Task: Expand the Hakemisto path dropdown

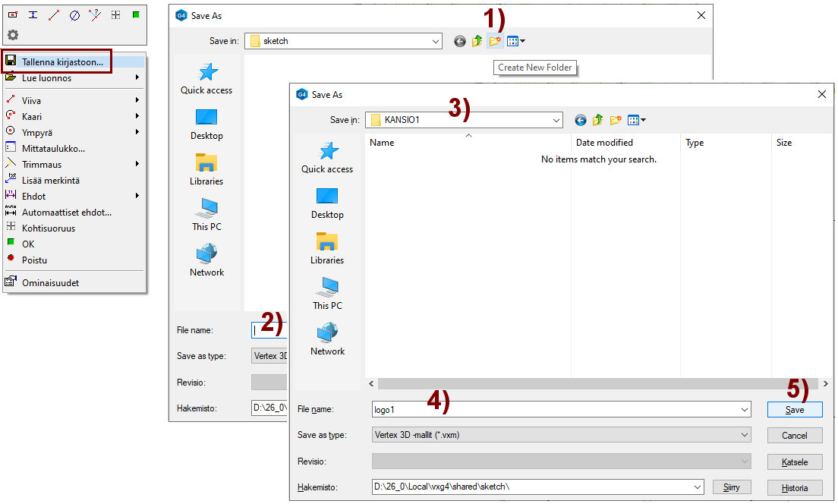Action: pos(698,487)
